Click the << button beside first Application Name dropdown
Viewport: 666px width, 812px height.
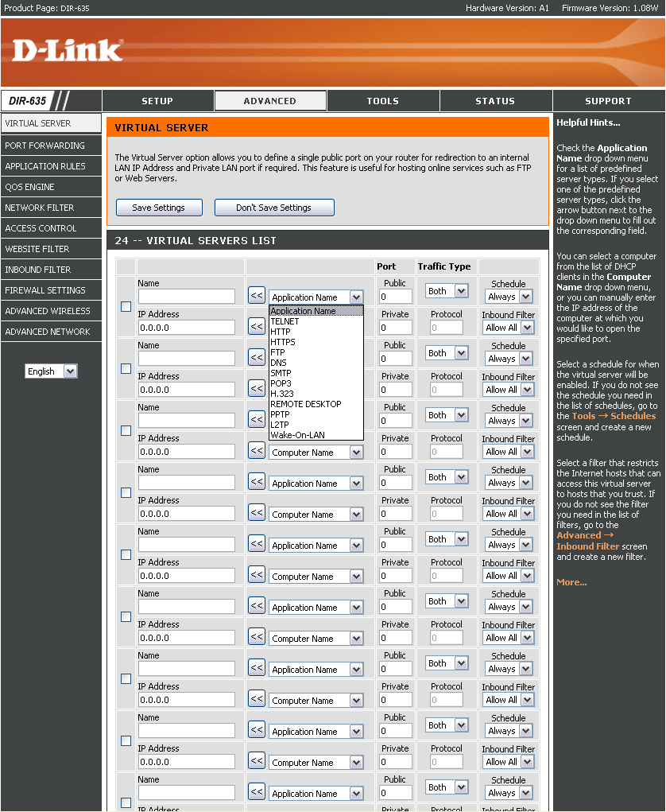pos(257,296)
